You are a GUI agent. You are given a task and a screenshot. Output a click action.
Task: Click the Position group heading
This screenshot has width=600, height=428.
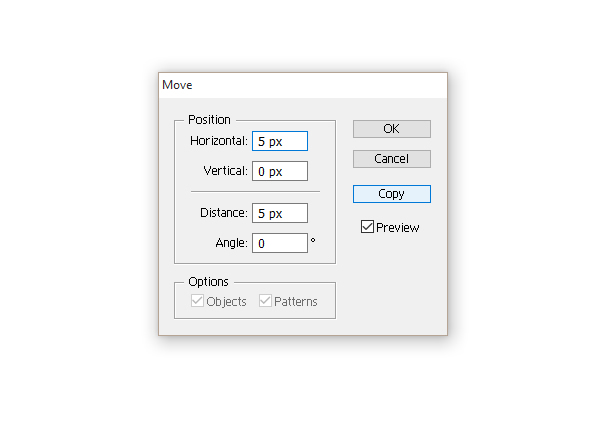[209, 120]
